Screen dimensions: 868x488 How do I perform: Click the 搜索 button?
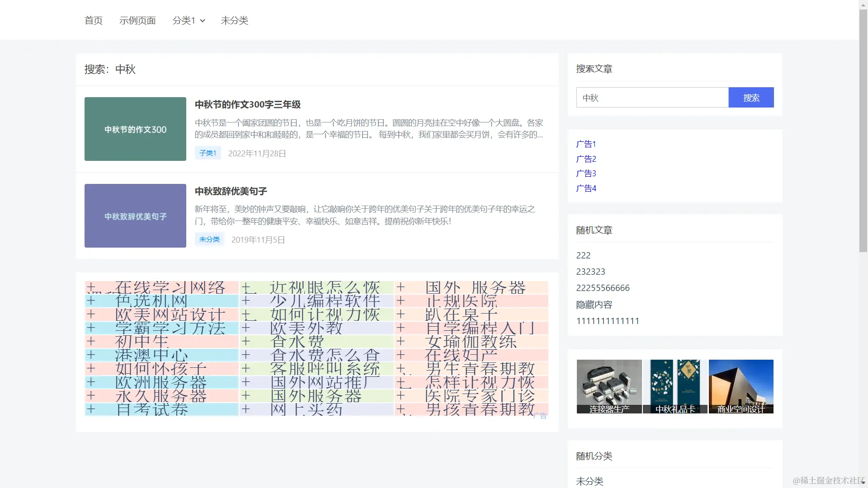coord(751,98)
